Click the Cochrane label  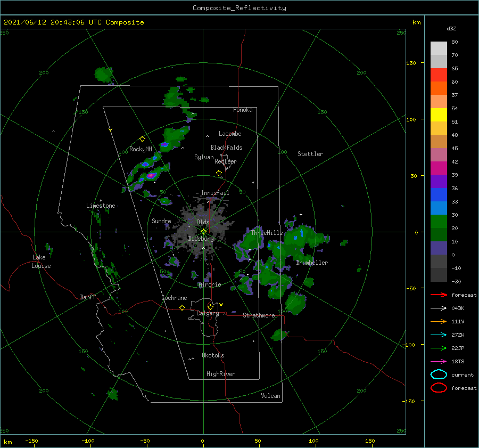coord(174,298)
